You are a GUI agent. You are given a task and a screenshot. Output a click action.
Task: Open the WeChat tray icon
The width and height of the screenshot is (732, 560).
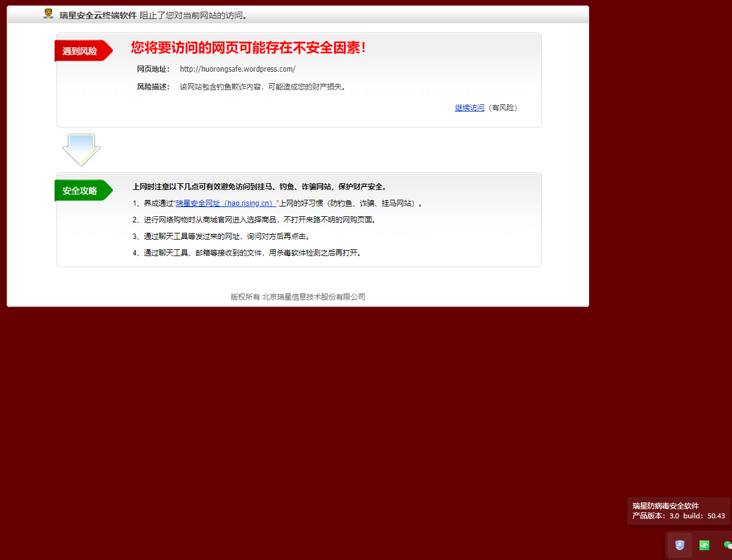tap(727, 545)
